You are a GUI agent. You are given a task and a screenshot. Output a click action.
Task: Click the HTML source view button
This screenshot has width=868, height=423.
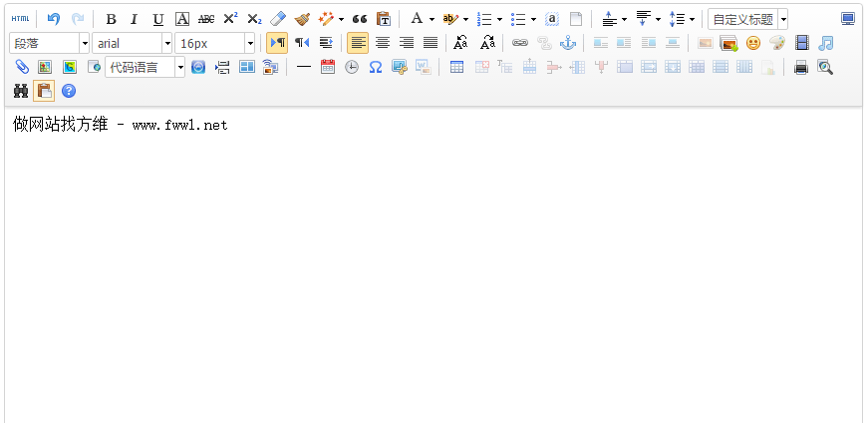click(20, 19)
